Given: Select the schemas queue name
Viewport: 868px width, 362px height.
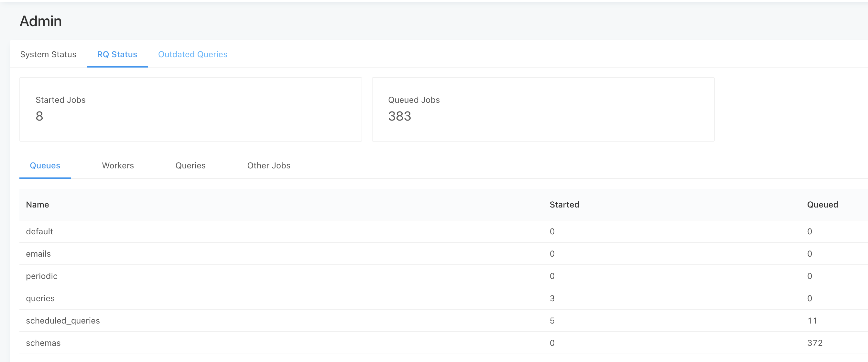Looking at the screenshot, I should coord(43,343).
